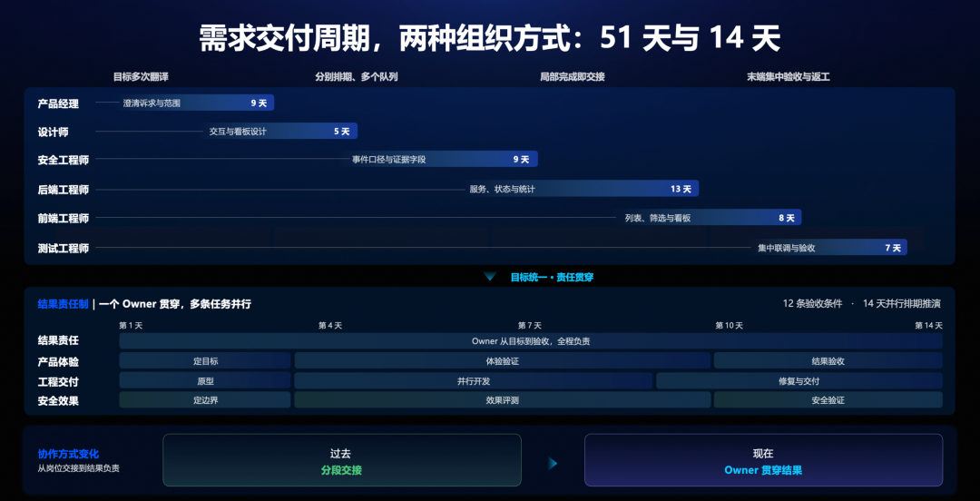Click the 定边界 block

[205, 399]
